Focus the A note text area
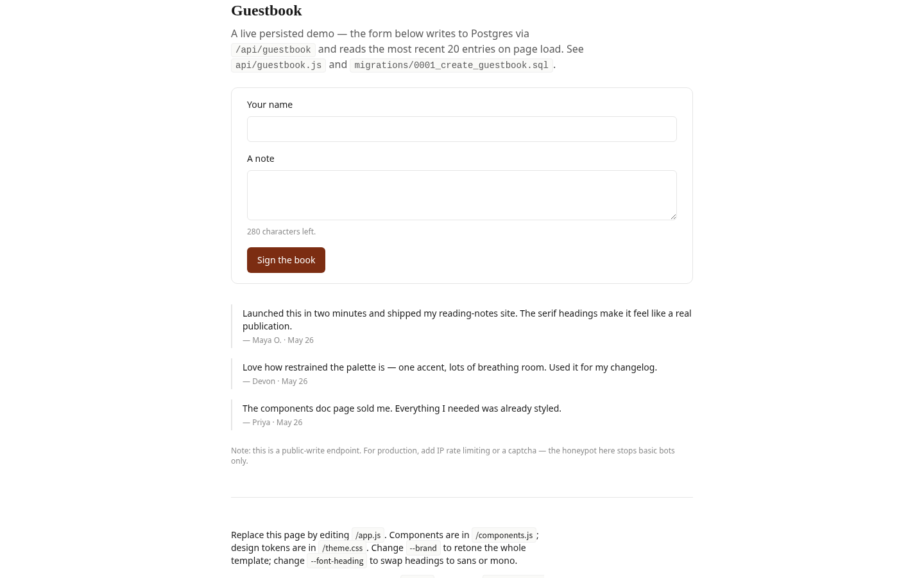This screenshot has height=578, width=924. [x=462, y=195]
